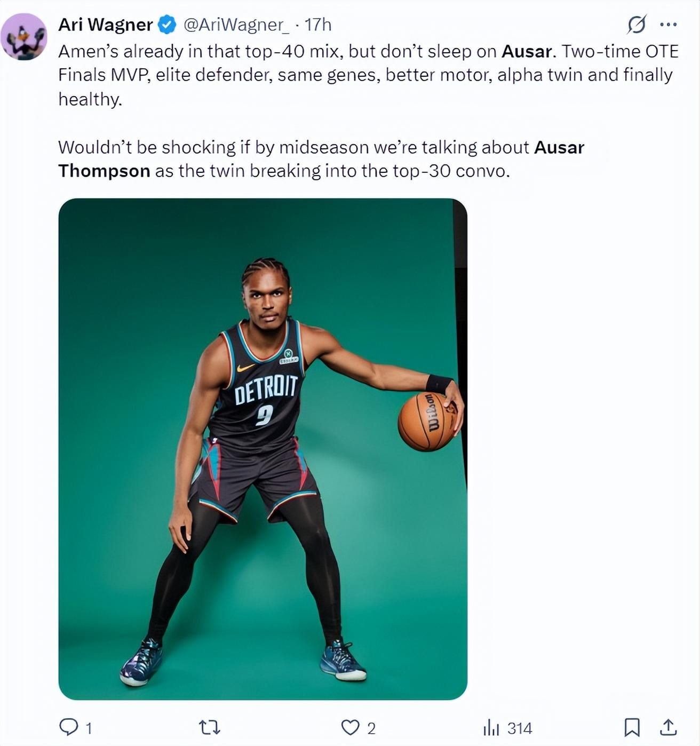Click the reply count "1"
This screenshot has height=746, width=700.
tap(89, 728)
